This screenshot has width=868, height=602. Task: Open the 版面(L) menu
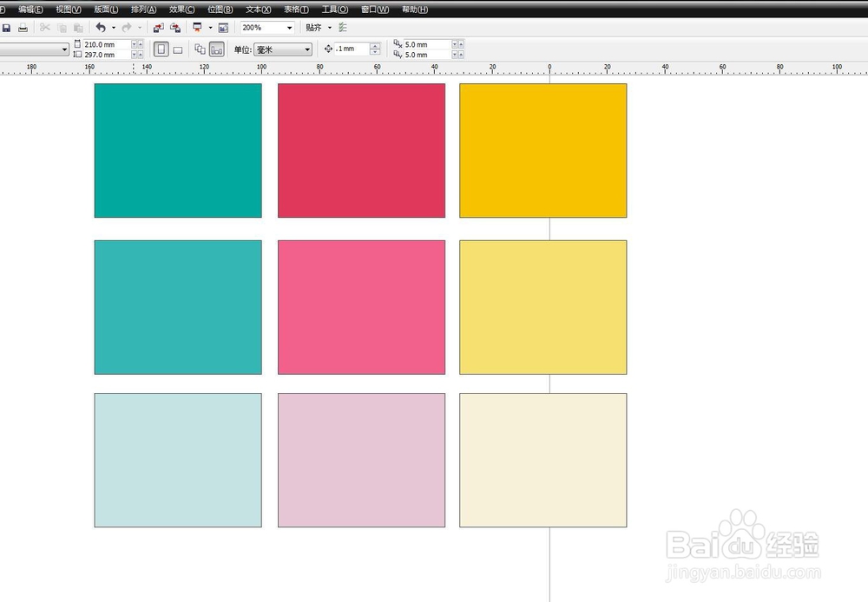click(106, 10)
